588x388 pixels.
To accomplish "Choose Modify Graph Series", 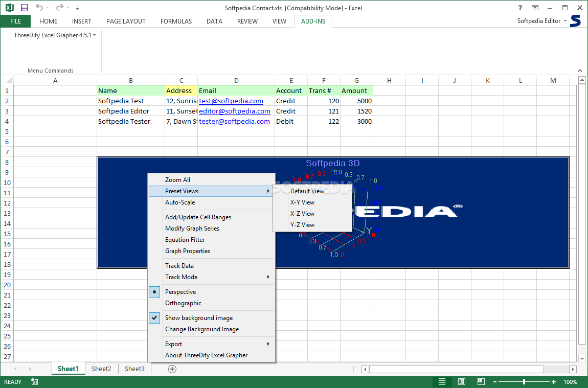I will click(212, 229).
